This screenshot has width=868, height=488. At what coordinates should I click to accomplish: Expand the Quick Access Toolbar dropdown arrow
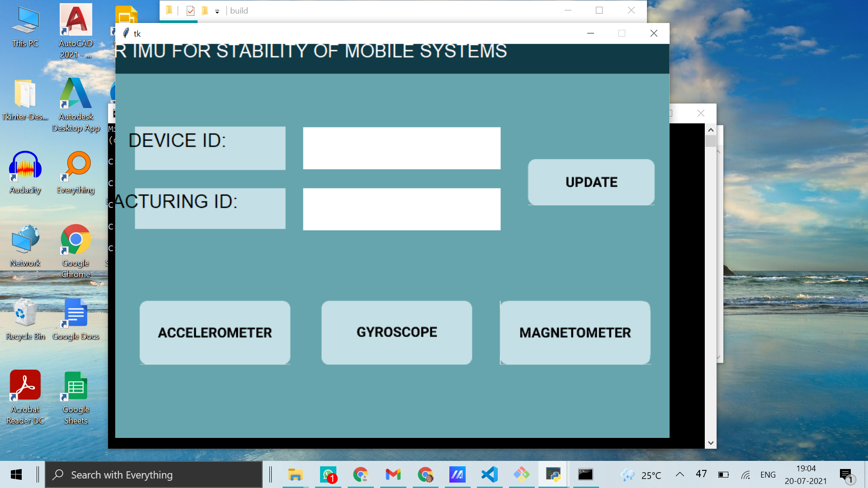pos(217,10)
